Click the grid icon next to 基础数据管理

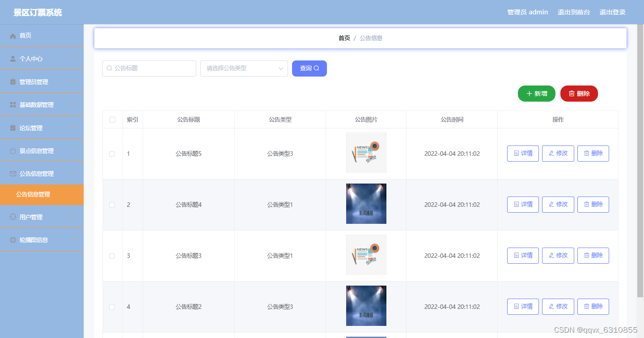tap(13, 105)
